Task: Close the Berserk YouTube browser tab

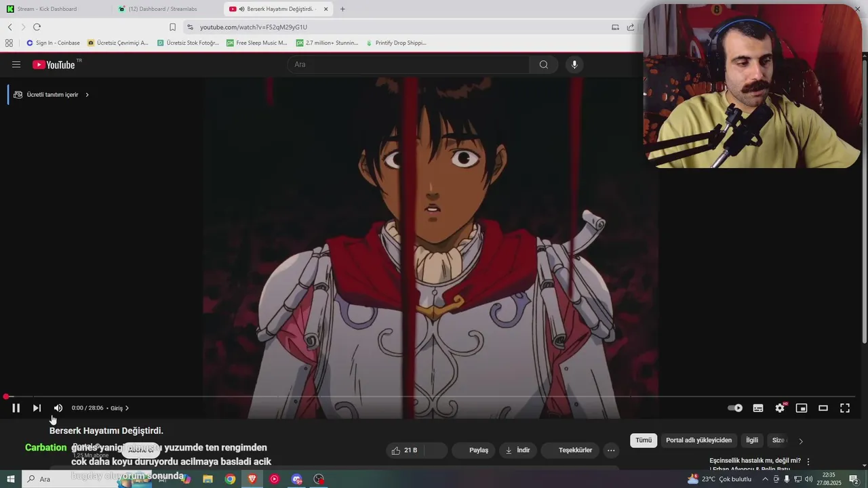Action: click(x=325, y=9)
